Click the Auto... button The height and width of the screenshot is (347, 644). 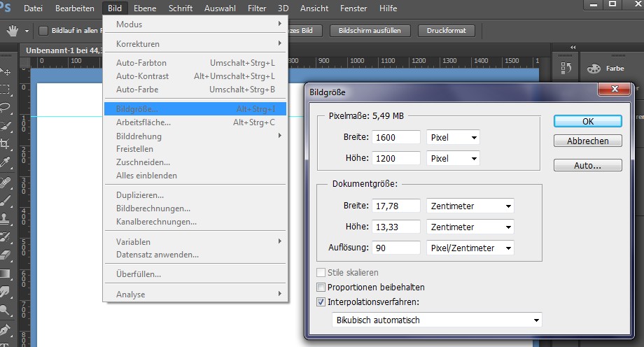coord(588,166)
